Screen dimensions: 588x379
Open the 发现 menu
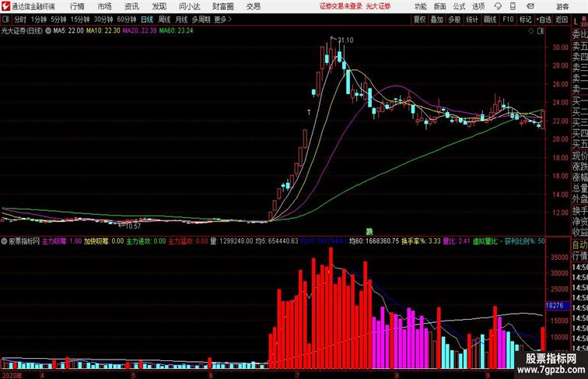point(159,6)
